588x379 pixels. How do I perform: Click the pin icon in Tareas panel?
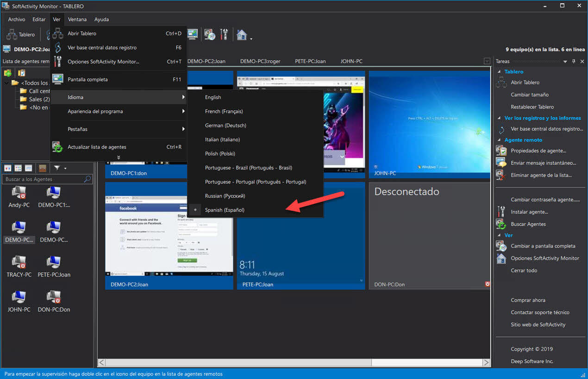(574, 62)
